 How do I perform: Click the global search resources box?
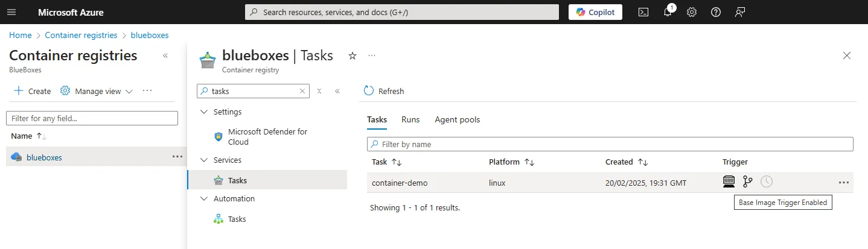(402, 12)
